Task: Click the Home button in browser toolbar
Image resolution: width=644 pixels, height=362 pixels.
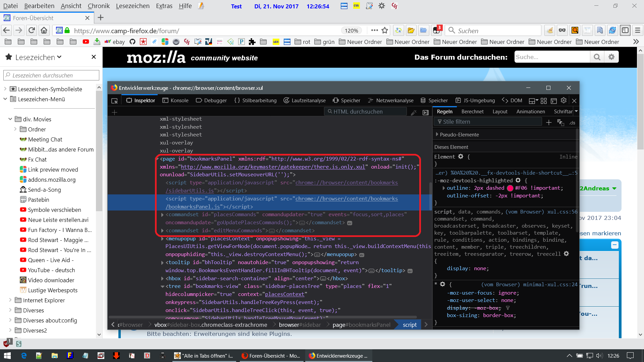Action: click(x=44, y=31)
